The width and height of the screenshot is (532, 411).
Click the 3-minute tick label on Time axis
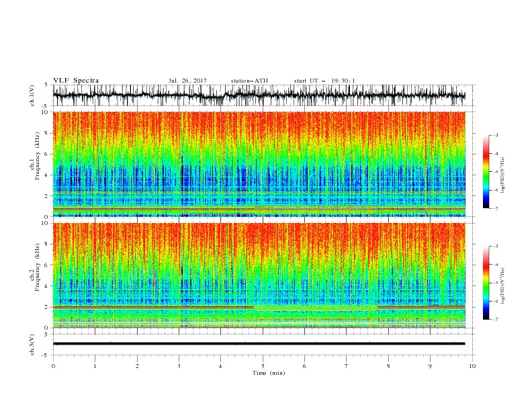(x=179, y=366)
